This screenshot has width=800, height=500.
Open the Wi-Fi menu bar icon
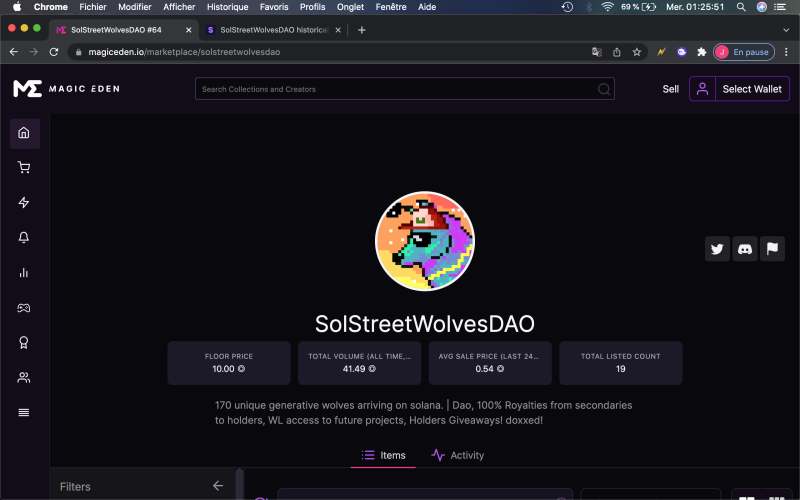[x=607, y=7]
